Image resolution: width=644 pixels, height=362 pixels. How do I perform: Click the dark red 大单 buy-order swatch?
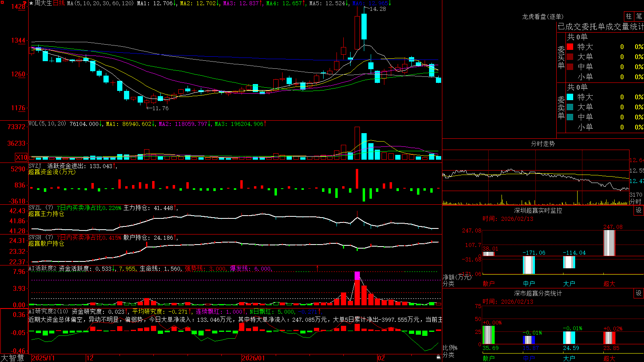tap(570, 57)
